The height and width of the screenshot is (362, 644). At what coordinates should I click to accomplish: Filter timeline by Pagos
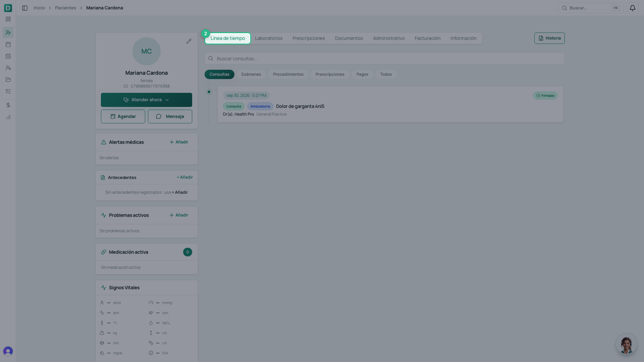point(362,74)
